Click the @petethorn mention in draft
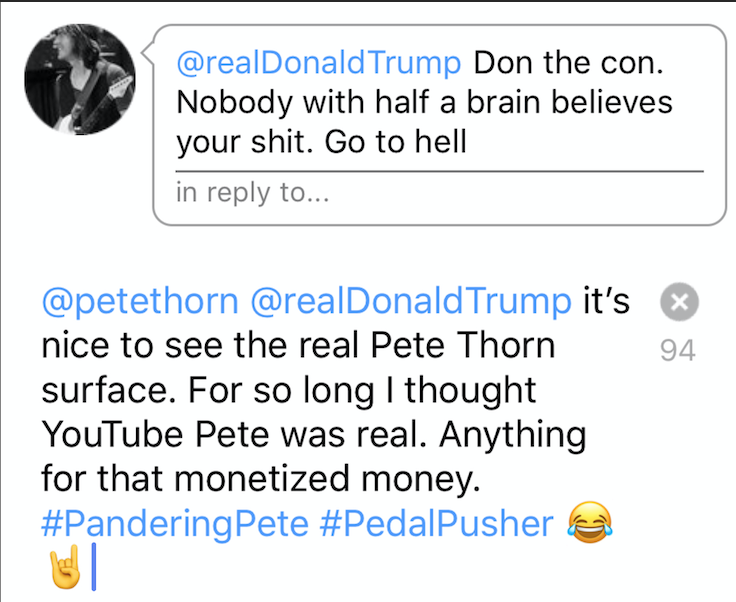 click(x=140, y=300)
